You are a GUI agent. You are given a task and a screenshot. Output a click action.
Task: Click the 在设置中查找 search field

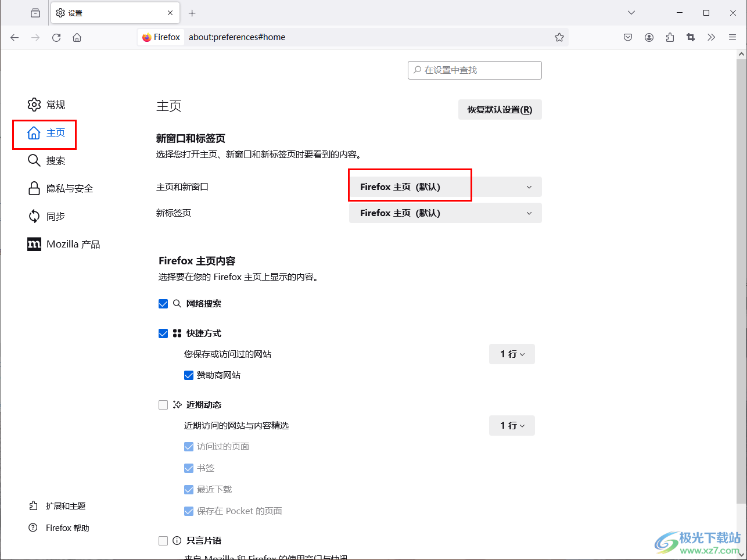pyautogui.click(x=475, y=70)
